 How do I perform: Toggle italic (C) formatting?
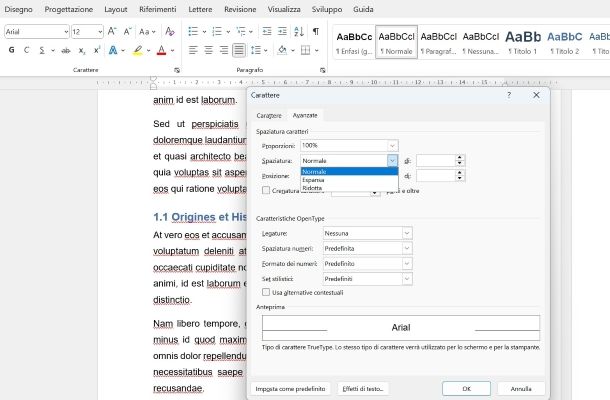(26, 50)
